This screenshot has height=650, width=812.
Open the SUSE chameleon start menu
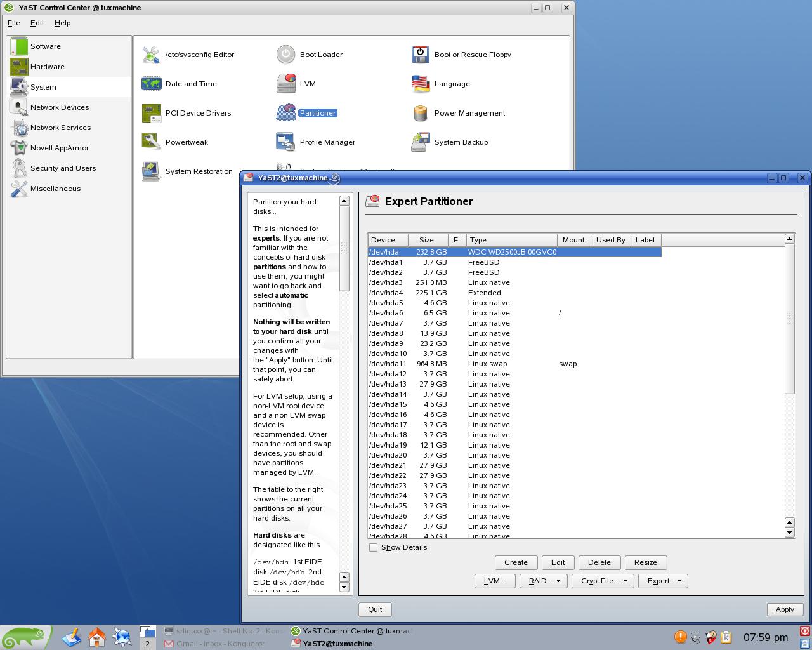tap(25, 637)
